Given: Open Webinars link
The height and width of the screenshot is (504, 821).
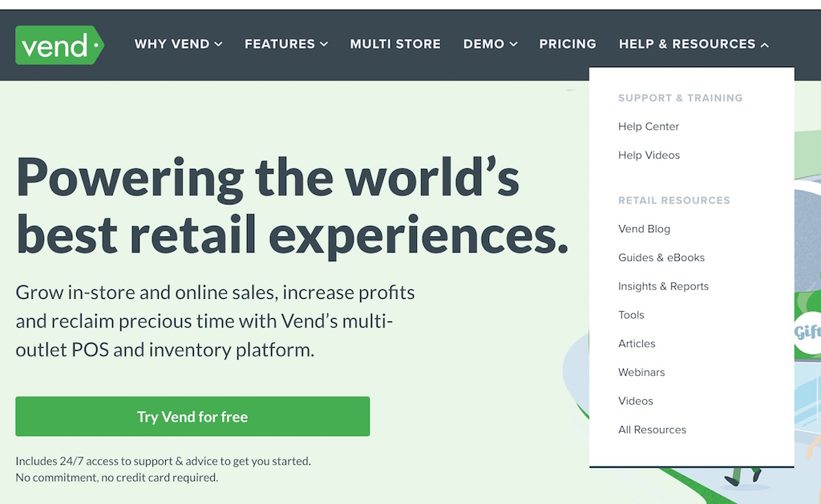Looking at the screenshot, I should (x=641, y=372).
